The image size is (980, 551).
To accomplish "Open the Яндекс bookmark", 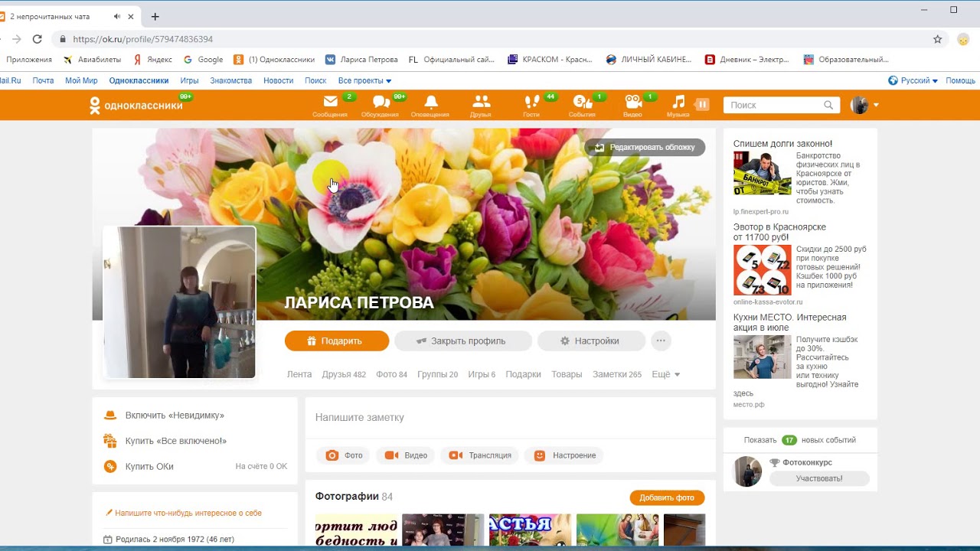I will [x=152, y=59].
